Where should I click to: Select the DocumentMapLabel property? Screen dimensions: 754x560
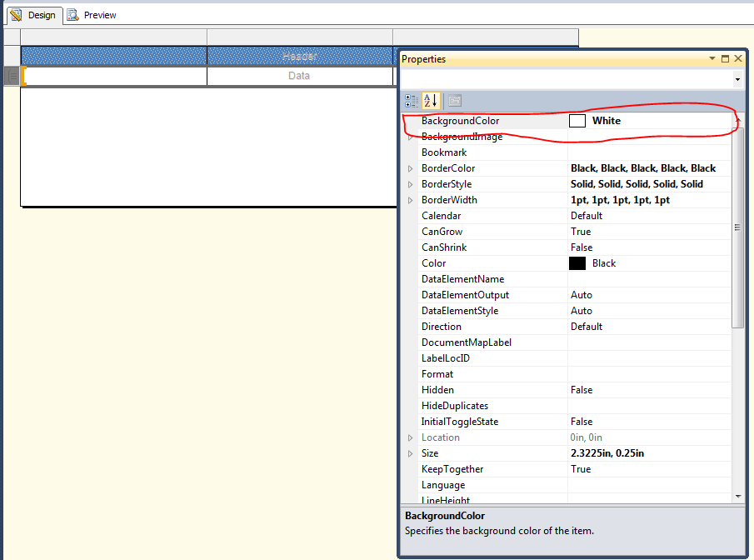pyautogui.click(x=466, y=342)
